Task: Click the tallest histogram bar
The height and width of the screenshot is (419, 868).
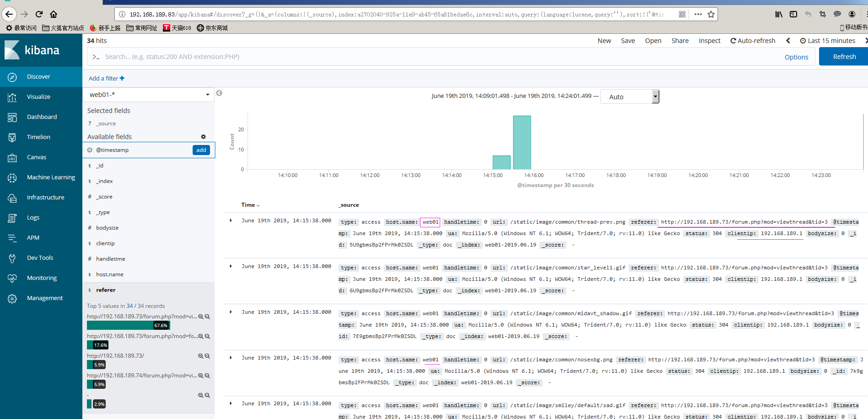Action: pos(522,142)
